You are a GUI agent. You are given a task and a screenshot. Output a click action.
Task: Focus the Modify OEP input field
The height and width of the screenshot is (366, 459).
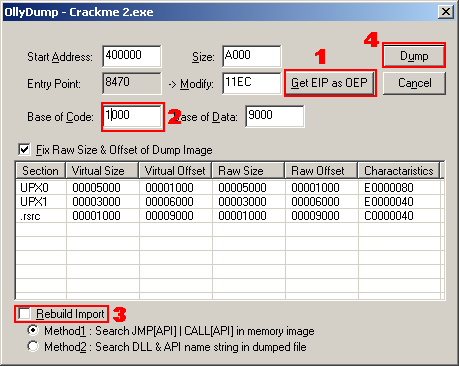(x=252, y=83)
